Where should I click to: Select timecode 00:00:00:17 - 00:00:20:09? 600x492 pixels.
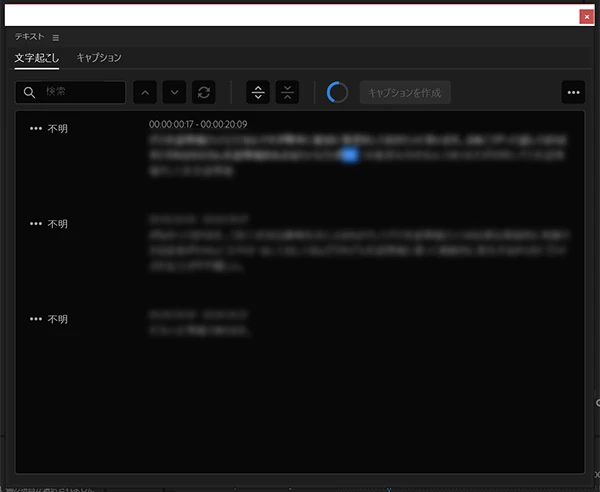[198, 124]
